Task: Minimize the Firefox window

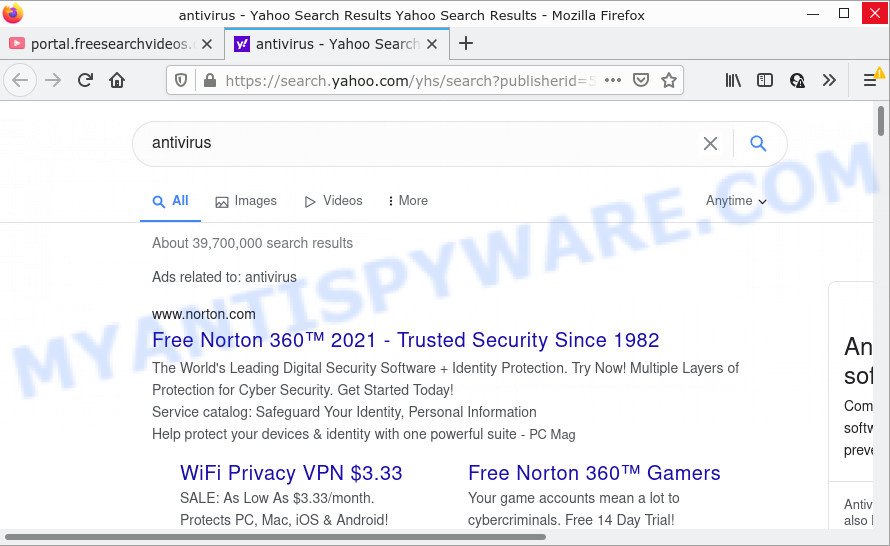Action: coord(813,14)
